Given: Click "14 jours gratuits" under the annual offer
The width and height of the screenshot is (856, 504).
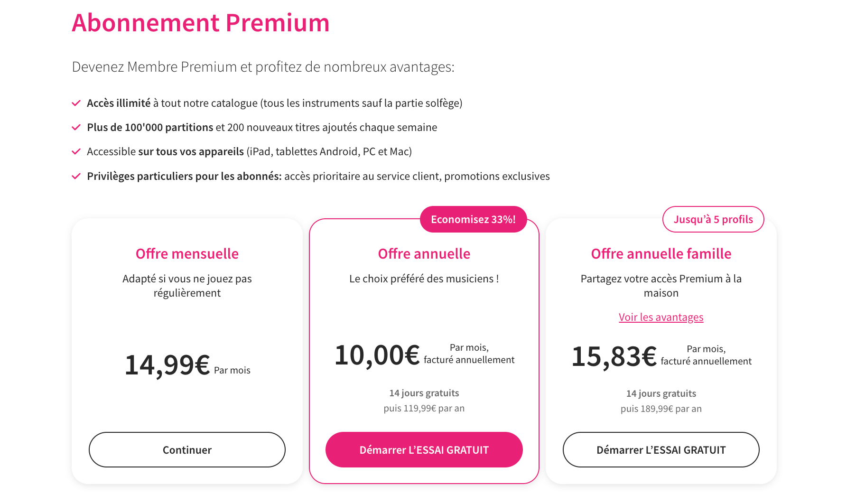Looking at the screenshot, I should coord(424,392).
